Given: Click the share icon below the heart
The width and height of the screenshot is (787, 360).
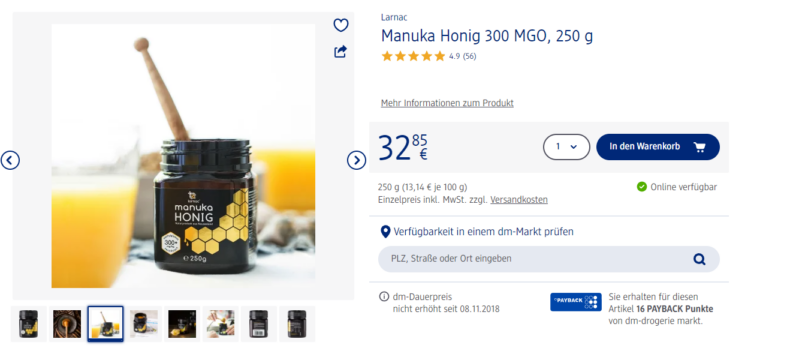Looking at the screenshot, I should tap(341, 51).
